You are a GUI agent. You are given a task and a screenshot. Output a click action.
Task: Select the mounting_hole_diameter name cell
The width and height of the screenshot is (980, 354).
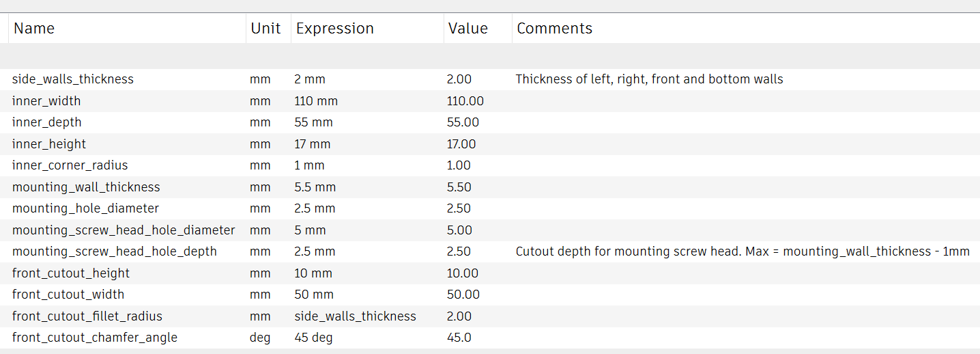pyautogui.click(x=85, y=208)
